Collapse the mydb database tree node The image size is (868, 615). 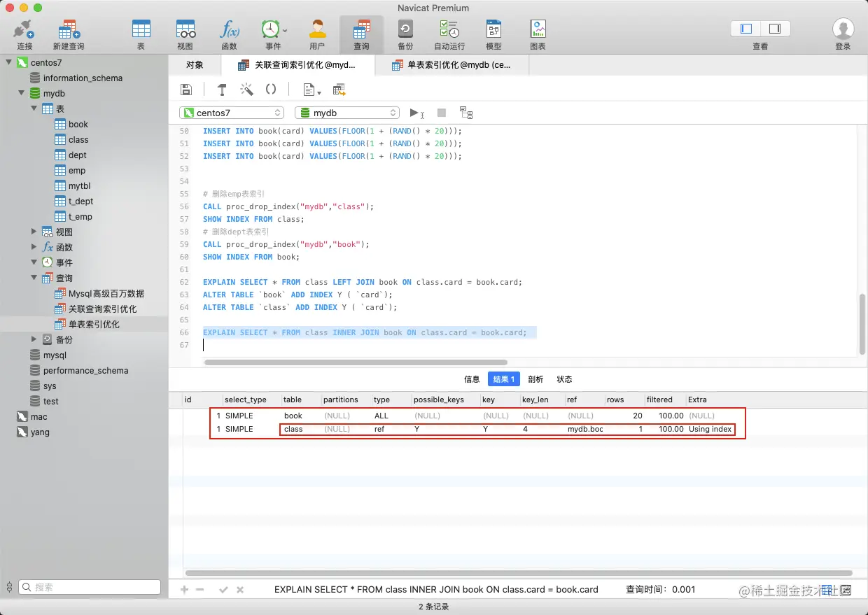(22, 93)
